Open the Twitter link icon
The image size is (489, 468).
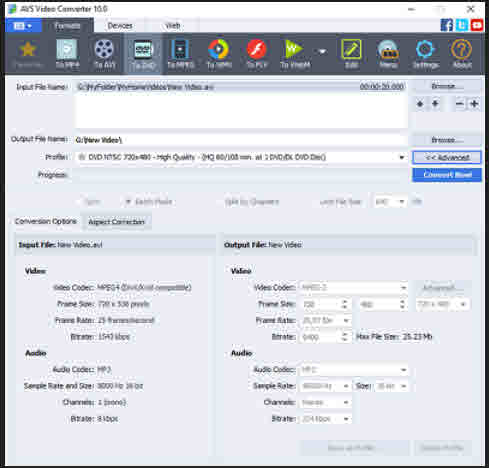click(462, 25)
